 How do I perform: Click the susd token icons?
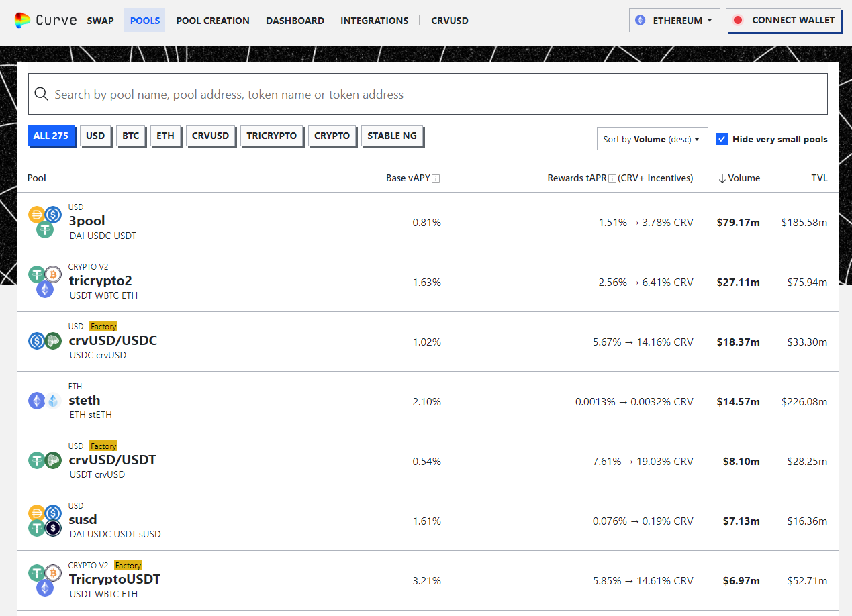pos(45,521)
